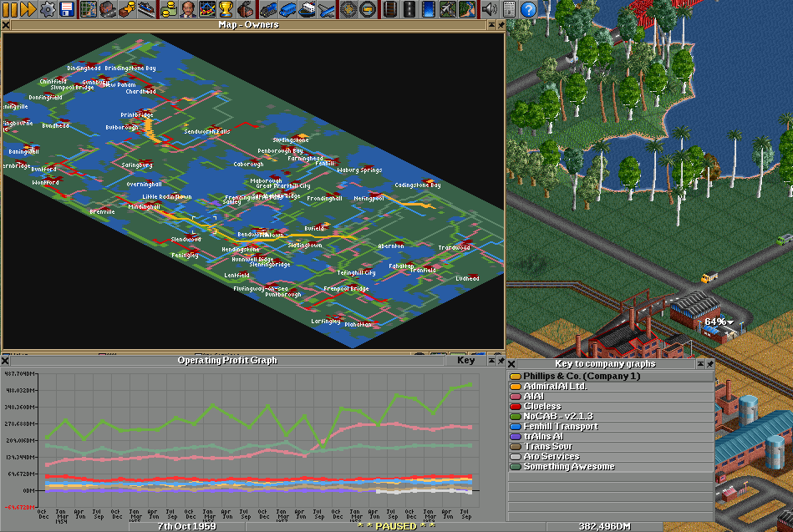Open railway track construction icon

[x=389, y=9]
